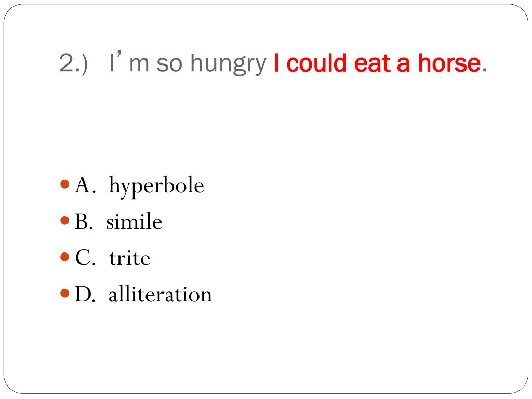
Task: Click the question number 2.) label
Action: [x=73, y=63]
